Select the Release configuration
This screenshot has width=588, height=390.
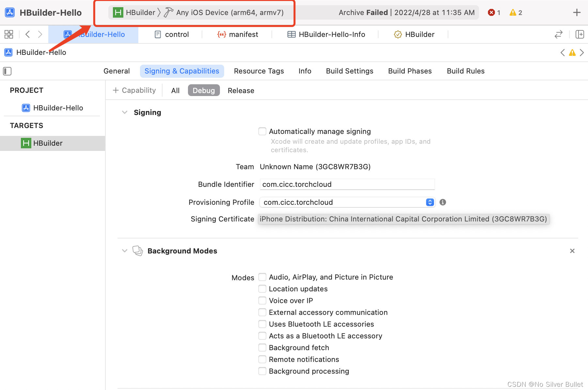click(x=241, y=90)
